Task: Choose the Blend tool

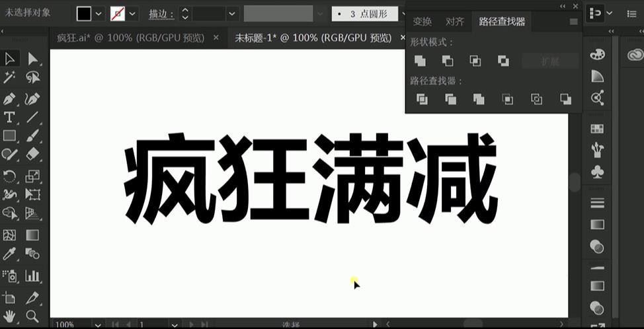Action: coord(32,254)
